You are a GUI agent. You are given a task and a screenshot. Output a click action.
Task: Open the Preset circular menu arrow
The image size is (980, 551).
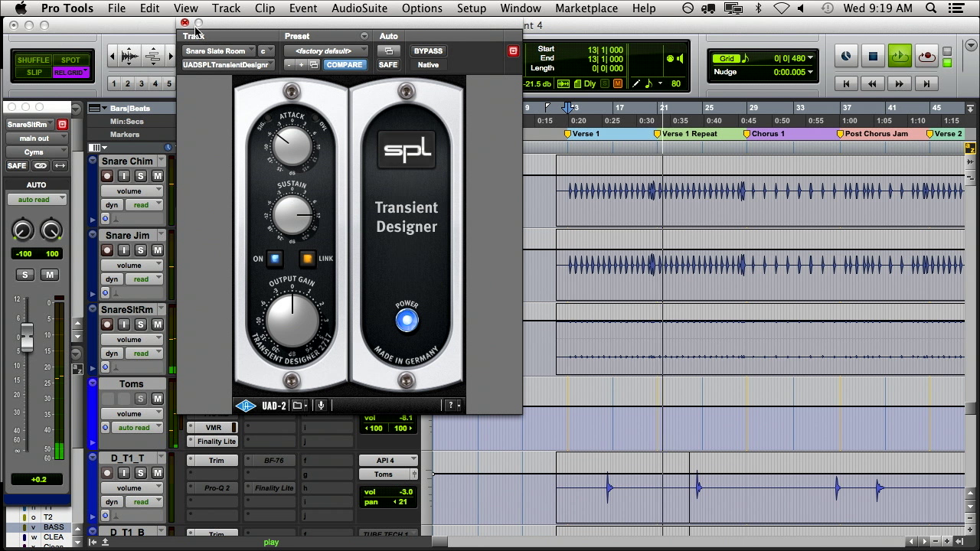[364, 36]
